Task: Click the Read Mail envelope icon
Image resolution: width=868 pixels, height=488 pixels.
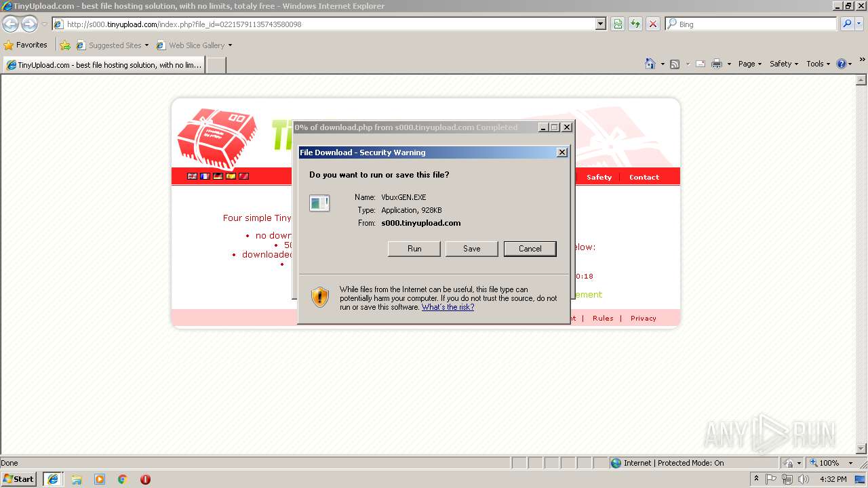Action: 701,64
